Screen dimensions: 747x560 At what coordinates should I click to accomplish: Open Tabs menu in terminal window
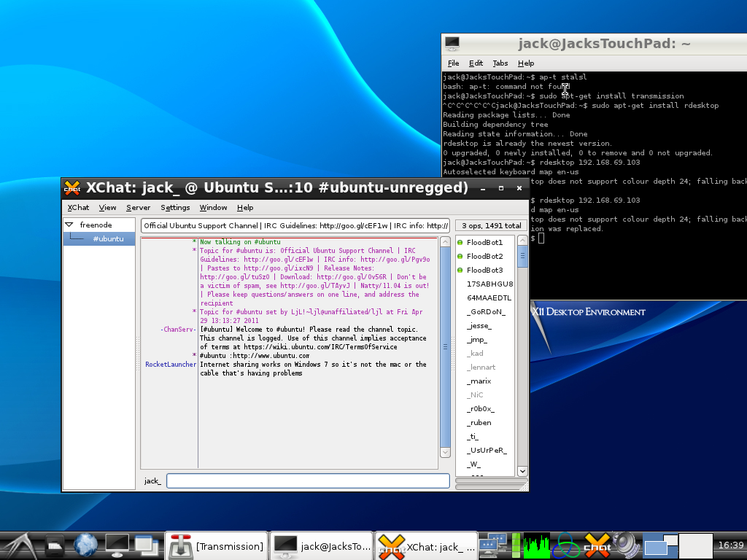point(500,63)
